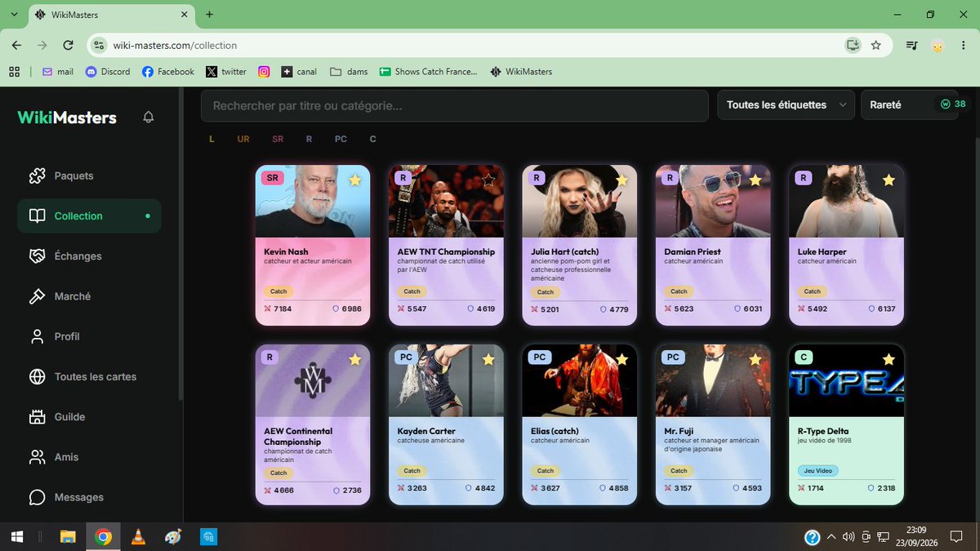Viewport: 980px width, 551px height.
Task: Click the site information icon in address bar
Action: tap(99, 46)
